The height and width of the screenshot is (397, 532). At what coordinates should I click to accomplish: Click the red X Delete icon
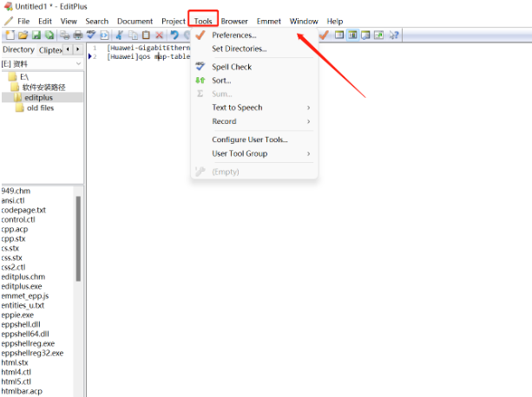coord(159,35)
